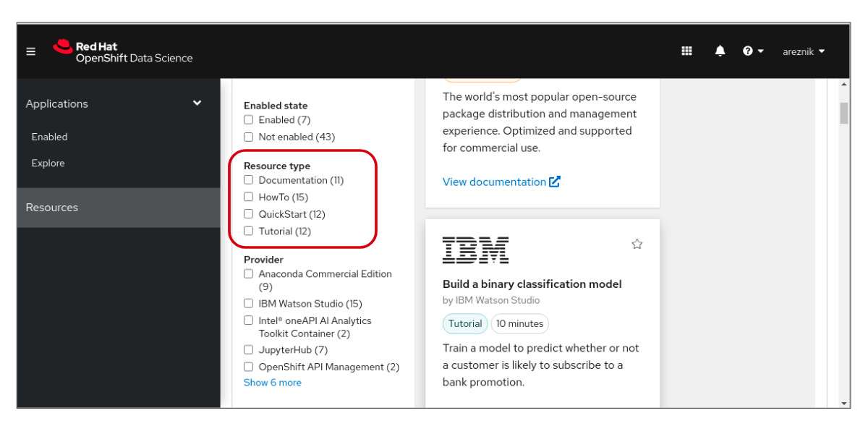868x434 pixels.
Task: Tick the IBM Watson Studio provider checkbox
Action: click(x=249, y=304)
